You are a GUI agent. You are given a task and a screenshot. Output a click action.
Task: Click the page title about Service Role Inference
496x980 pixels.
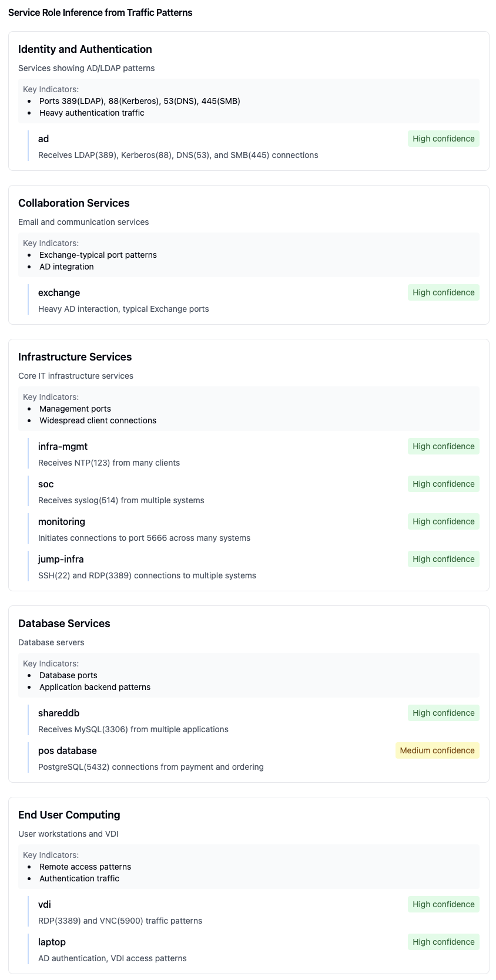coord(100,12)
